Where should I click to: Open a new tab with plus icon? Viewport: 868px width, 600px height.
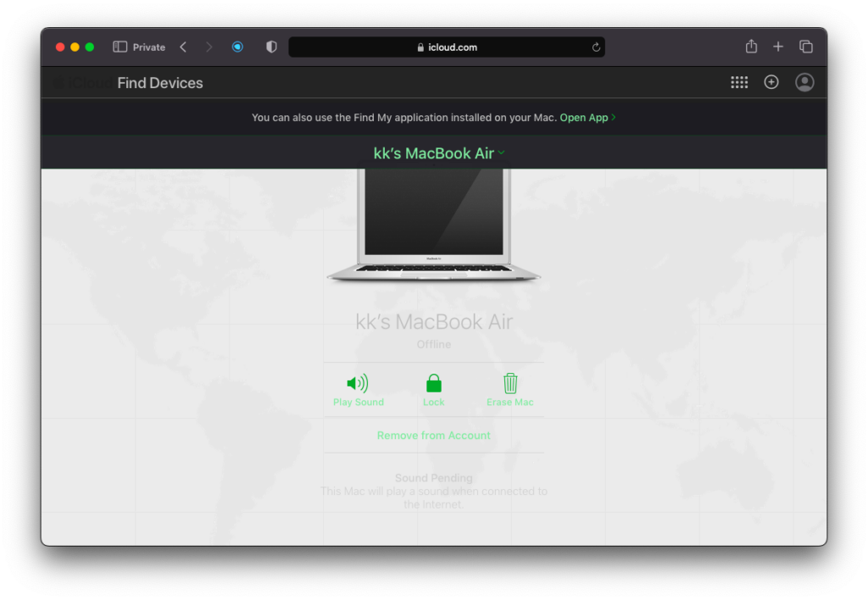(778, 47)
